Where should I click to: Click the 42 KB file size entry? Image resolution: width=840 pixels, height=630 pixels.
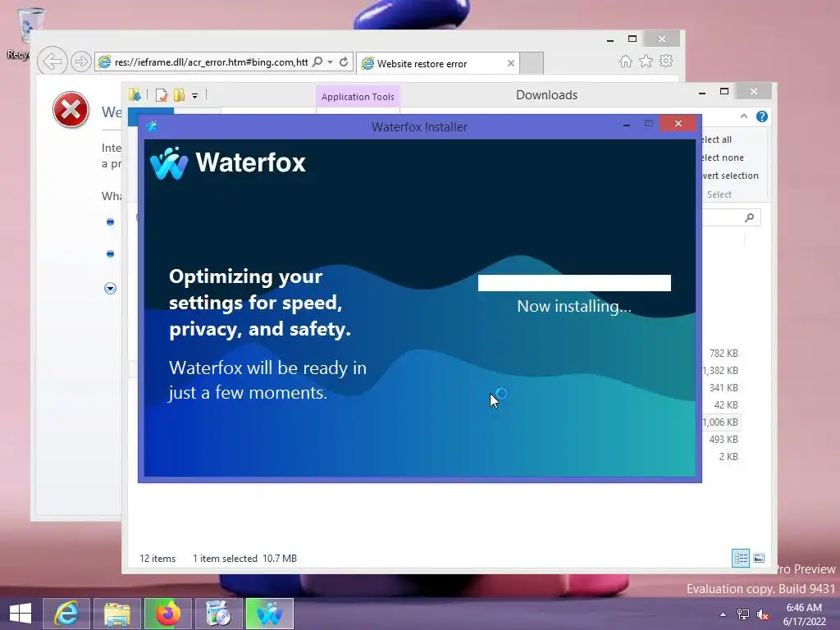pyautogui.click(x=726, y=405)
